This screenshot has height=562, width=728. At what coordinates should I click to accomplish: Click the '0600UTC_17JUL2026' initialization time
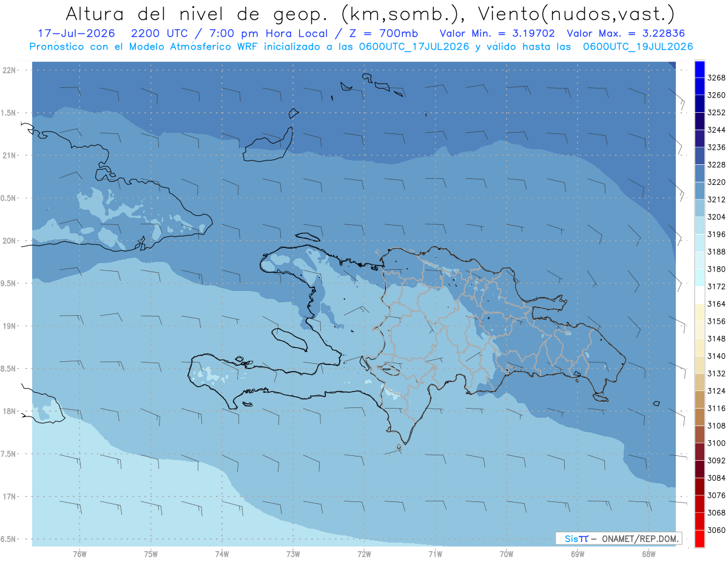[413, 47]
